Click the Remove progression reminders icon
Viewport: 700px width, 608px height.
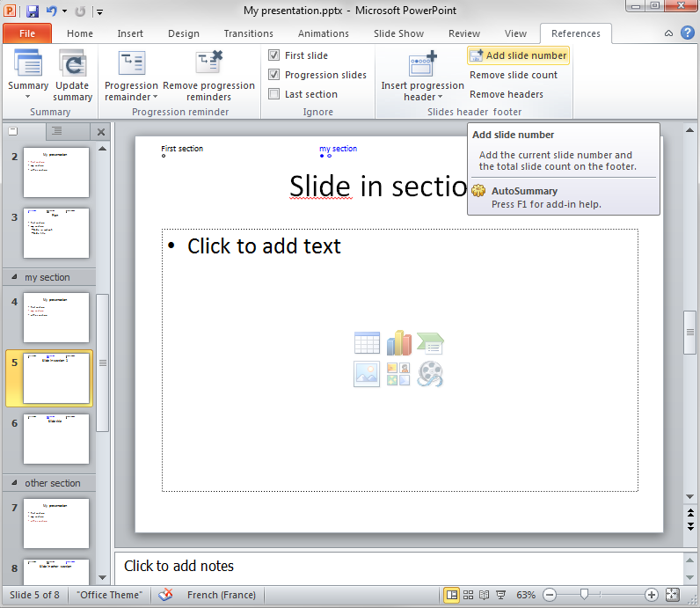pos(209,62)
